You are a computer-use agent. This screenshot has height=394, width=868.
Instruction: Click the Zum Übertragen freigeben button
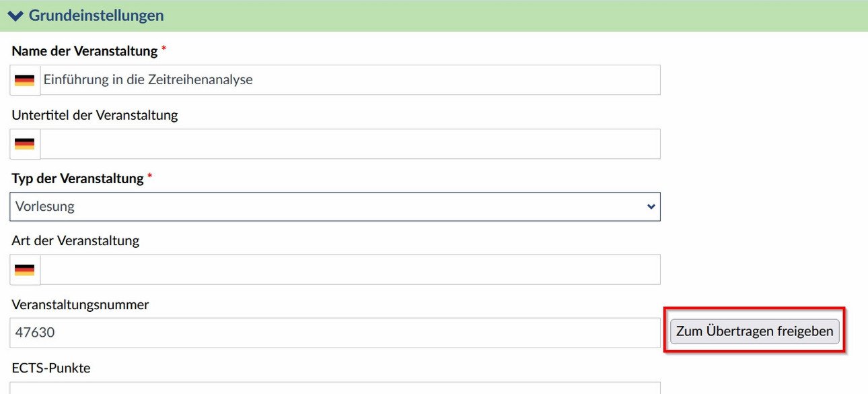pyautogui.click(x=755, y=331)
